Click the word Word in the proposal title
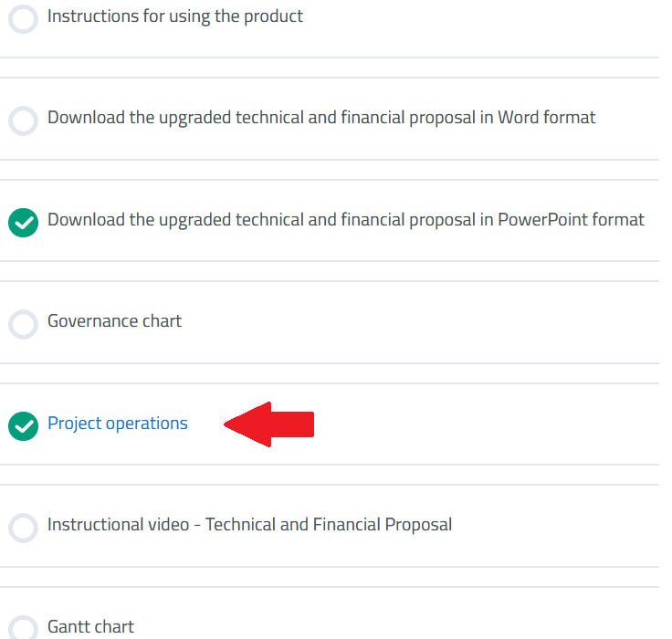This screenshot has width=672, height=639. [x=518, y=118]
